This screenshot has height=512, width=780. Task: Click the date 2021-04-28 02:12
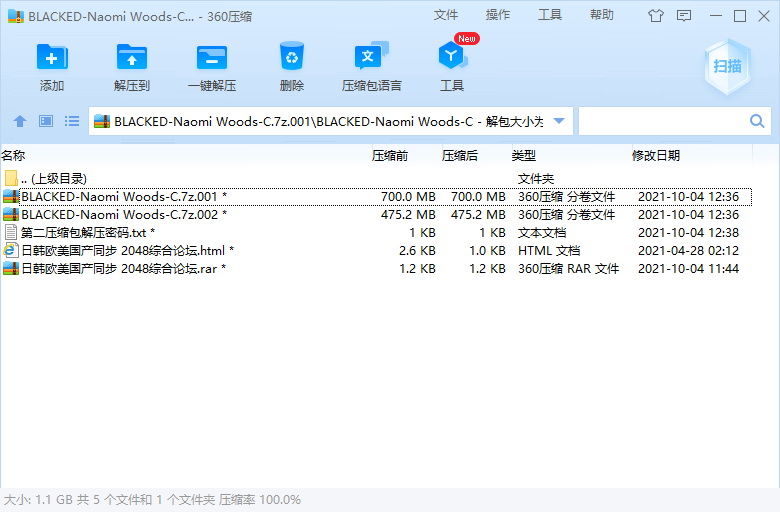688,250
